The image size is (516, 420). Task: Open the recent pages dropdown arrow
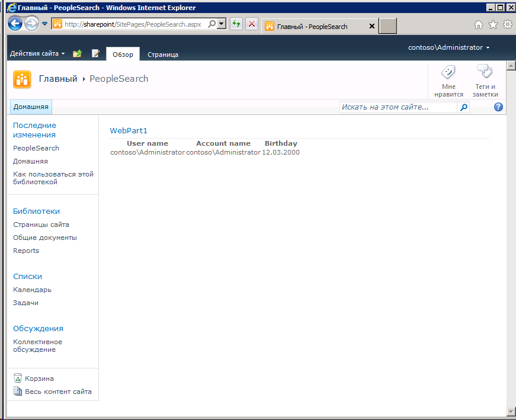coord(45,24)
